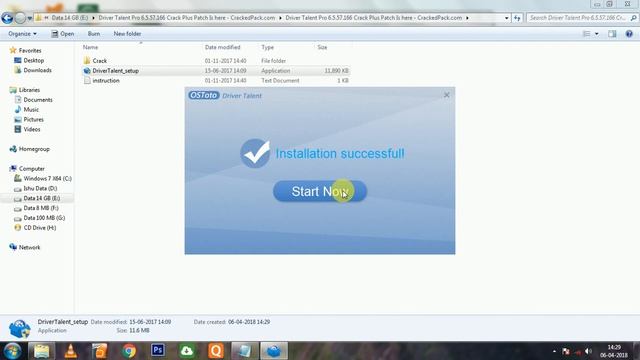This screenshot has width=640, height=360.
Task: Open Music library
Action: click(31, 109)
